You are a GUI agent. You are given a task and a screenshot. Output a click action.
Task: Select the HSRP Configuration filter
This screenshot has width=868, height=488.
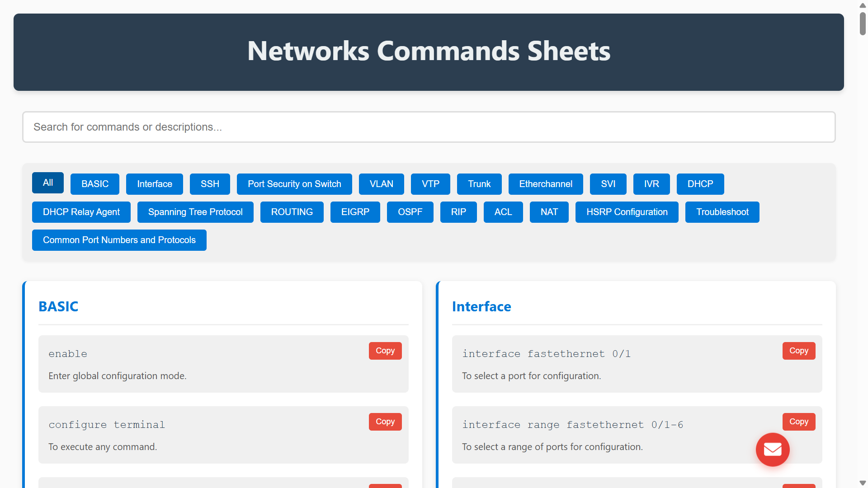coord(627,212)
